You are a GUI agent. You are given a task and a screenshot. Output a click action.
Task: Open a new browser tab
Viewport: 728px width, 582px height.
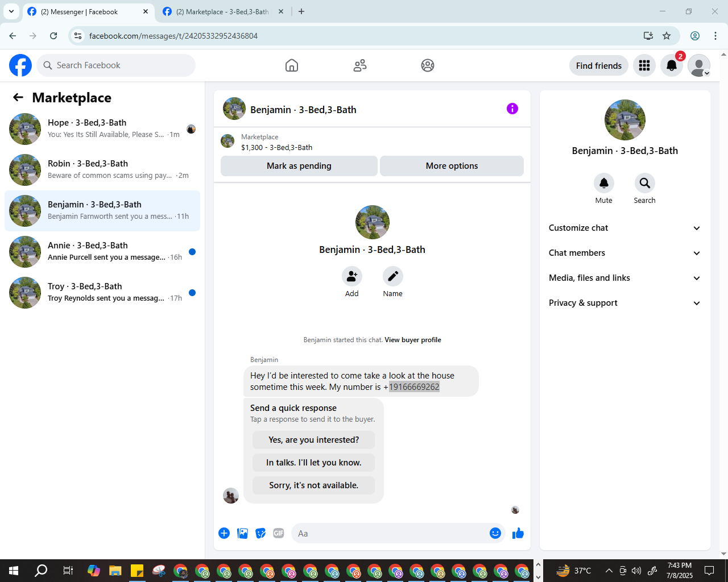click(x=301, y=11)
